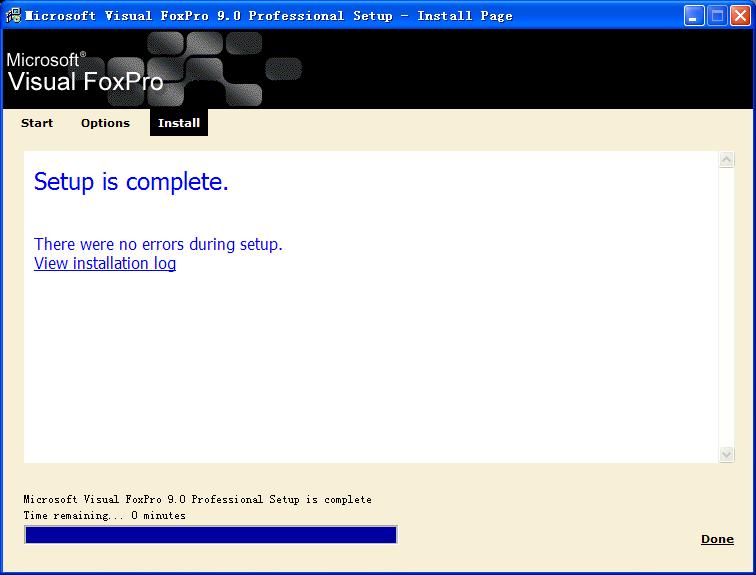
Task: Close the FoxPro setup window
Action: 740,16
